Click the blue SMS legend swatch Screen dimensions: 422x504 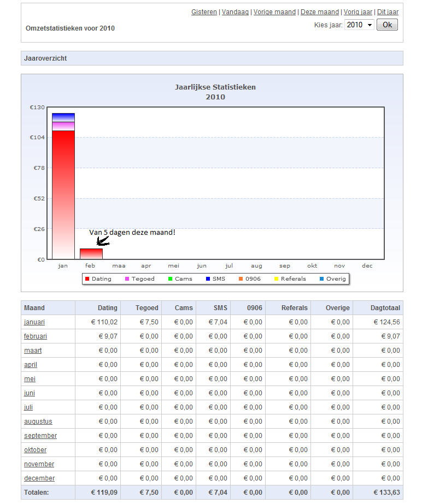pyautogui.click(x=208, y=278)
